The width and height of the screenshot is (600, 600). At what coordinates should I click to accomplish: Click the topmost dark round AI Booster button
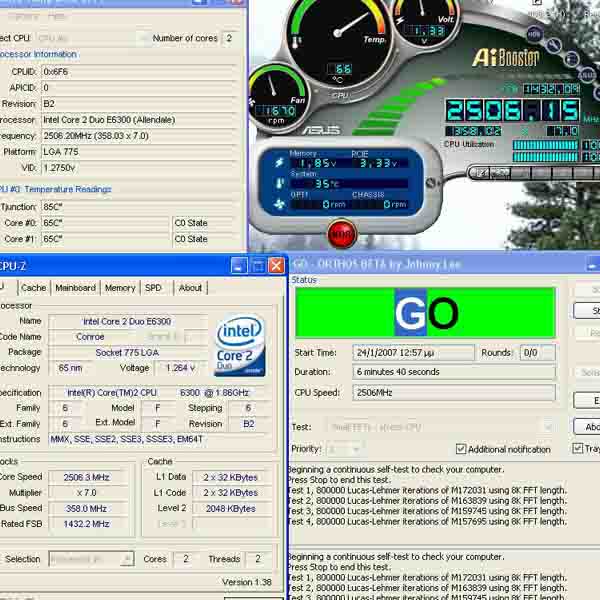[534, 34]
